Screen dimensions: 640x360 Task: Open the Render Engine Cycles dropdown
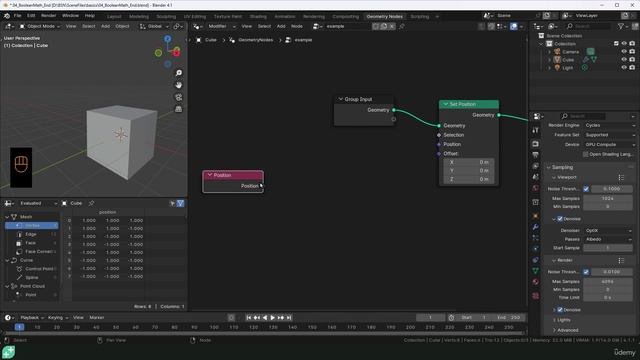click(610, 125)
